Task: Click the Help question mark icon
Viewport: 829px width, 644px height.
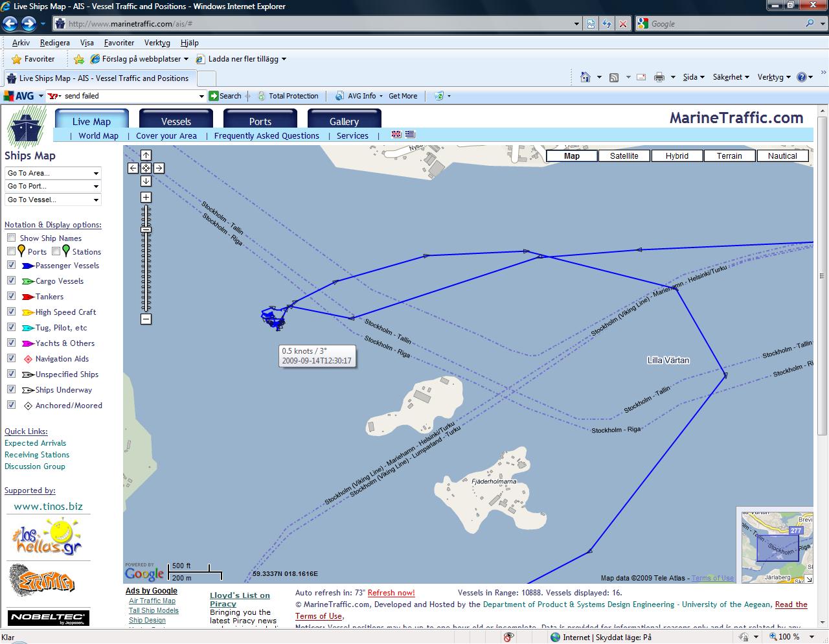Action: click(801, 77)
